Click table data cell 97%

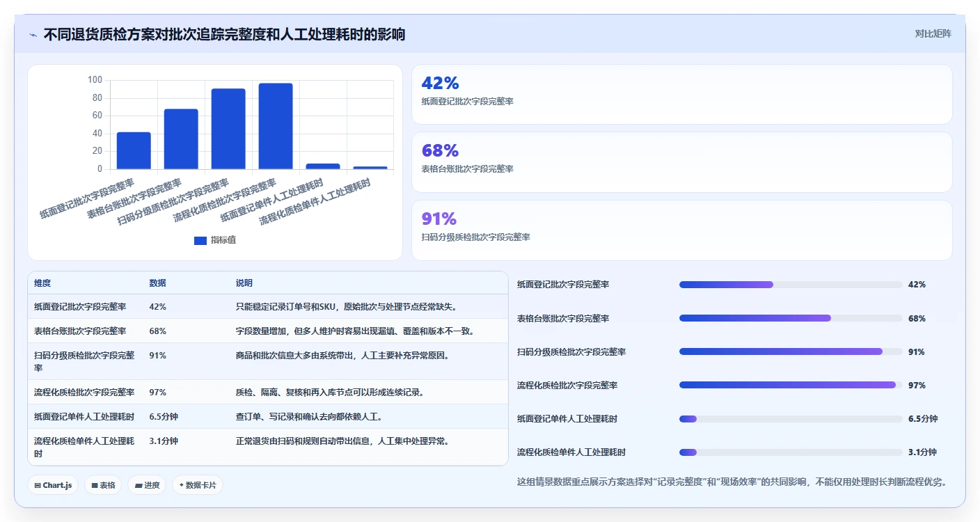(157, 392)
